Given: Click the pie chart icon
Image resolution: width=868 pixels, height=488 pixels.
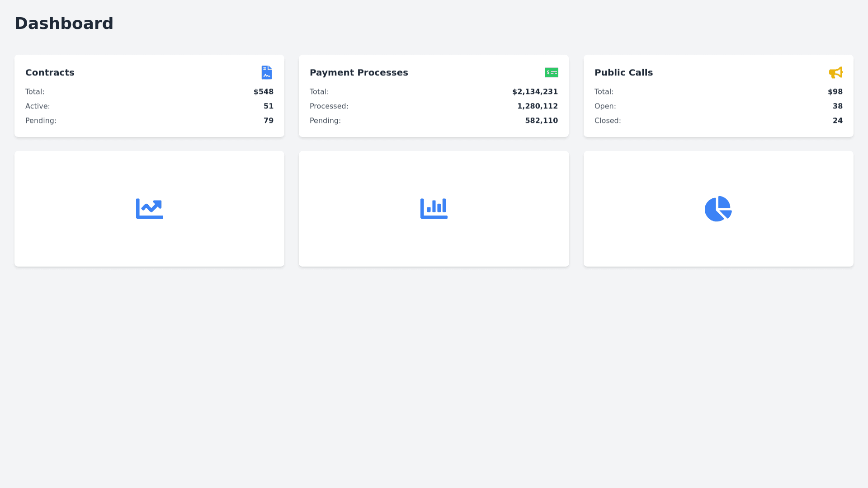Looking at the screenshot, I should (718, 209).
